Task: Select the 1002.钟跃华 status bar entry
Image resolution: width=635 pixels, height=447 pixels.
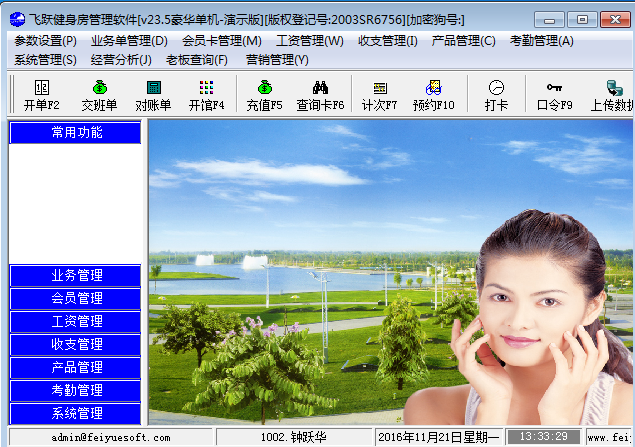Action: click(294, 437)
